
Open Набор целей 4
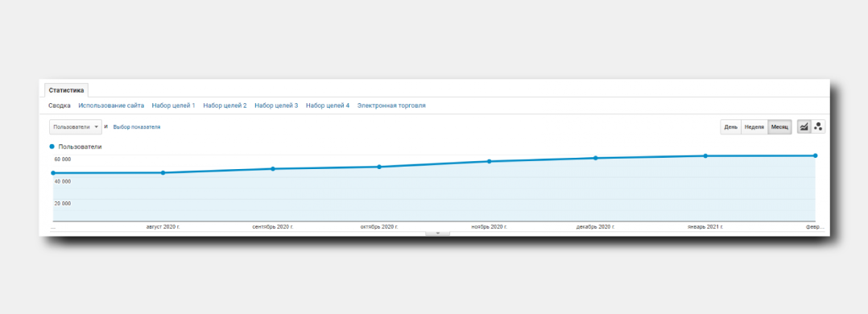[x=328, y=105]
